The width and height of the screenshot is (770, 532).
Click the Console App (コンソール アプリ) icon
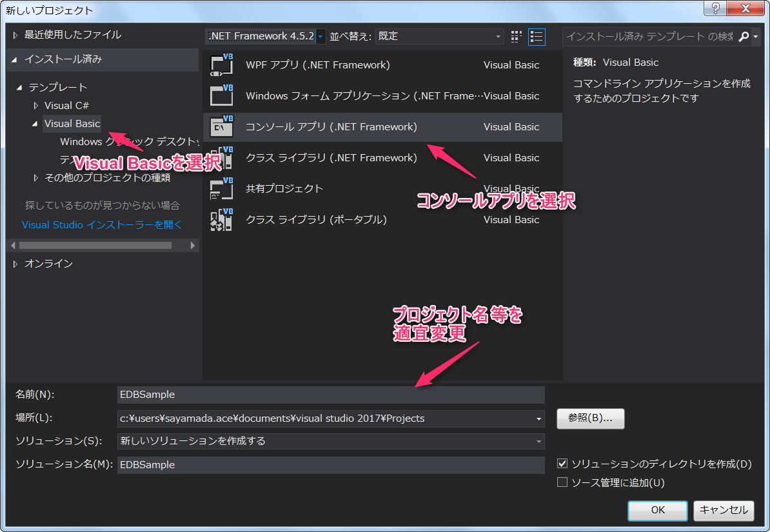click(x=222, y=127)
